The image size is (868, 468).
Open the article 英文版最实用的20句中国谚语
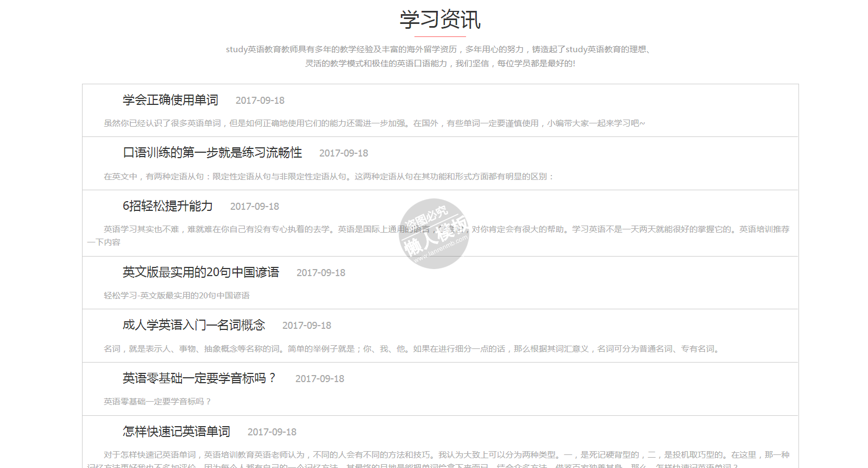click(x=200, y=272)
